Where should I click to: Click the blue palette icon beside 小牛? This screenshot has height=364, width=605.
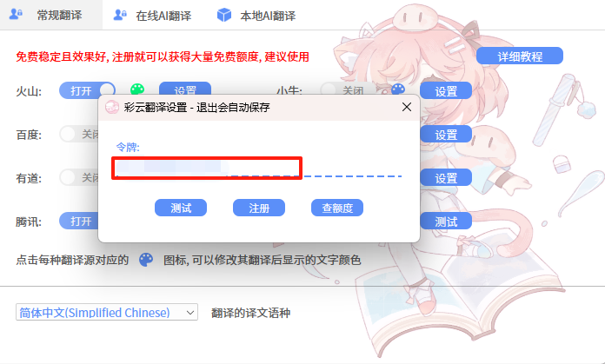click(398, 89)
